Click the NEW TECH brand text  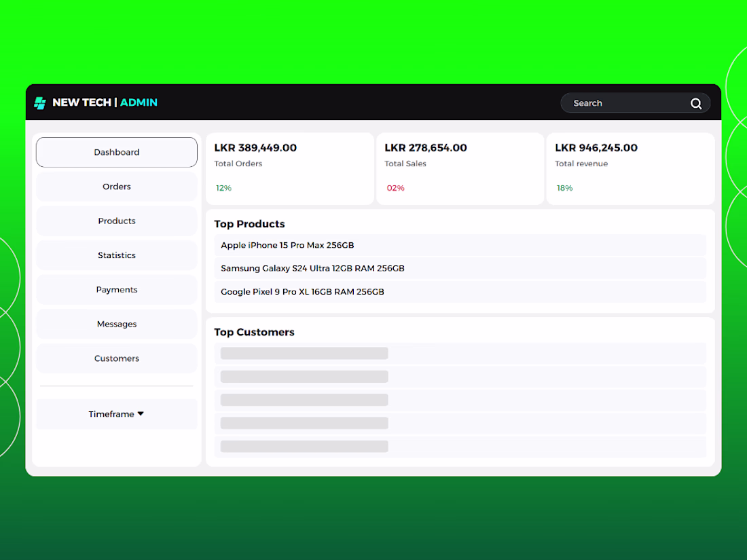point(81,102)
